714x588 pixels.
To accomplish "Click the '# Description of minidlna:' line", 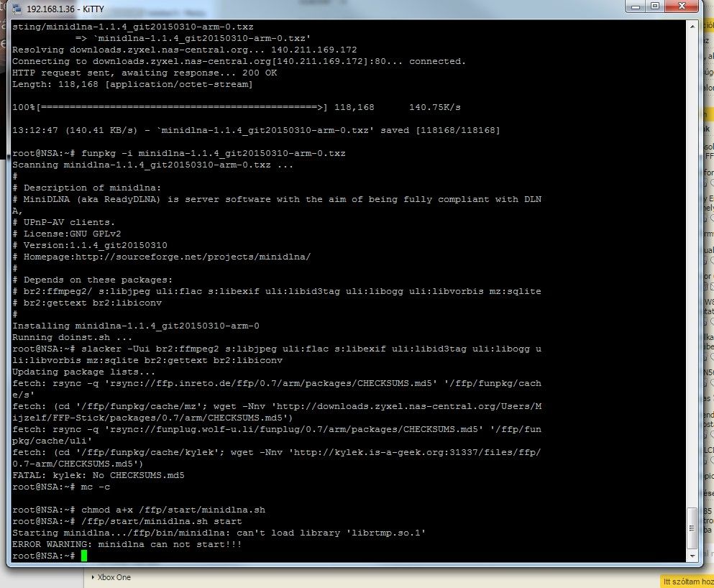I will point(86,188).
